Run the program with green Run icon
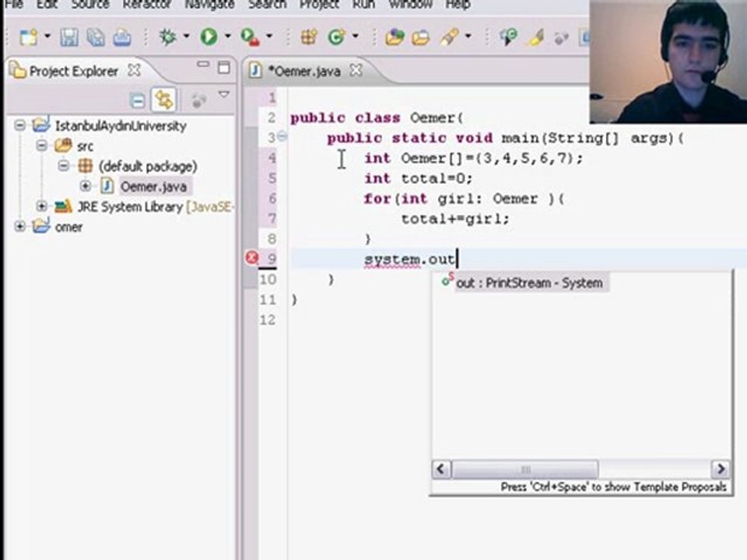The image size is (747, 560). click(x=209, y=37)
